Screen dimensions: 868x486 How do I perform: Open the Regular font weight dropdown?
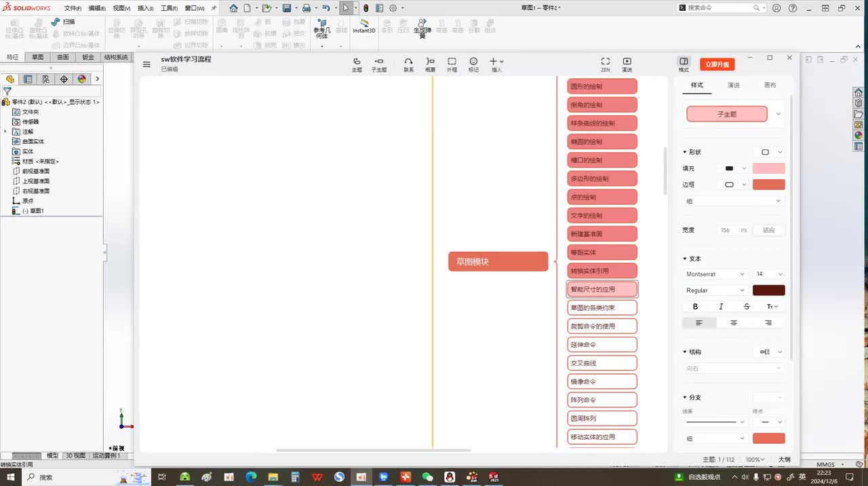(715, 291)
